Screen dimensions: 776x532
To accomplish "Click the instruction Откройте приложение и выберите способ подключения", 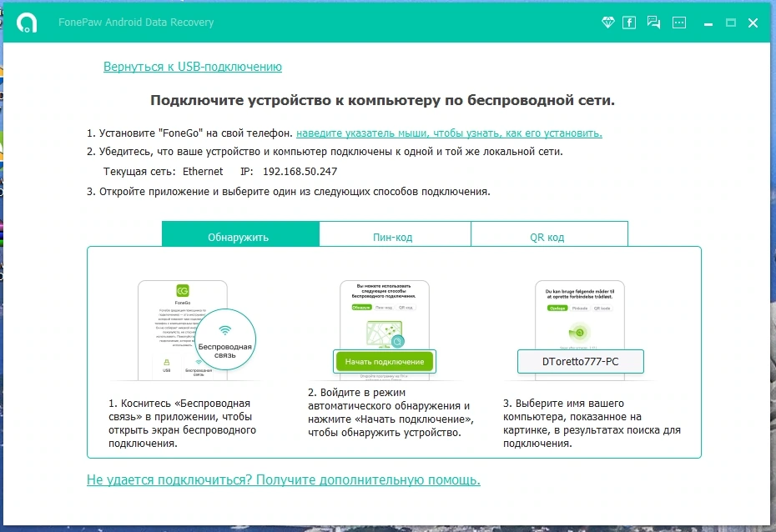I will pyautogui.click(x=289, y=191).
